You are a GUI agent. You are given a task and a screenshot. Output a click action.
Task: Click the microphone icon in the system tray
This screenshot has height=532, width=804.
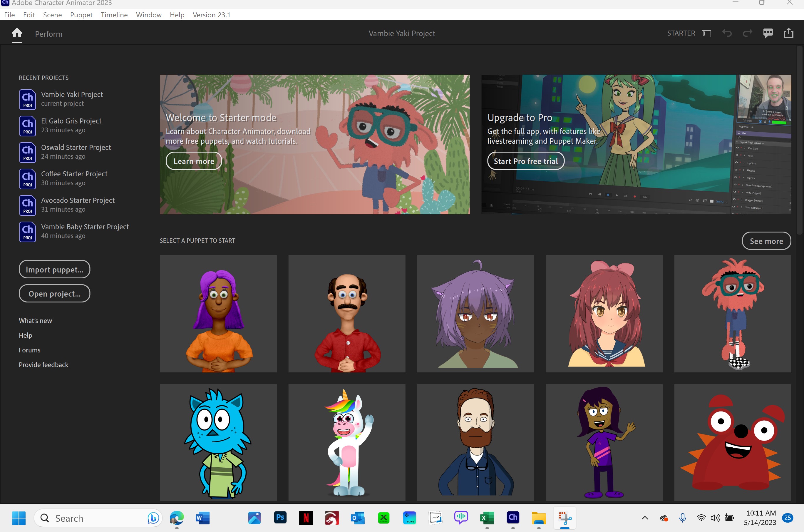point(683,518)
